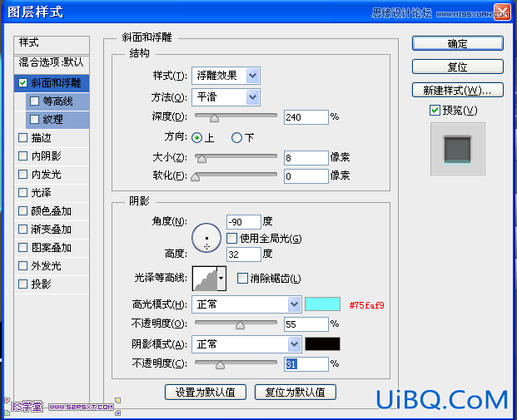Screen dimensions: 517x420
Task: Open the cyan highlight color swatch
Action: coord(322,304)
